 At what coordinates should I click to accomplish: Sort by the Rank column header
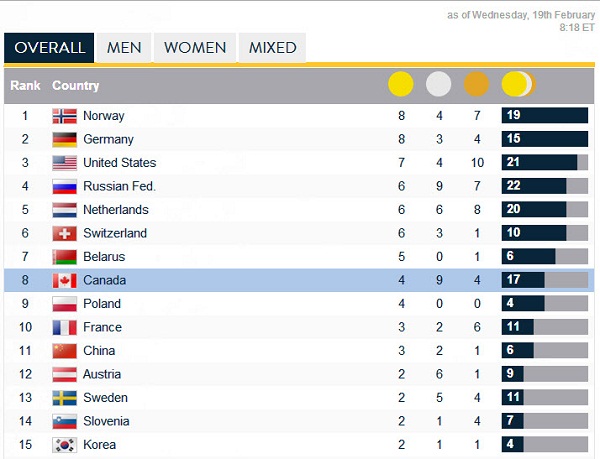pyautogui.click(x=25, y=86)
